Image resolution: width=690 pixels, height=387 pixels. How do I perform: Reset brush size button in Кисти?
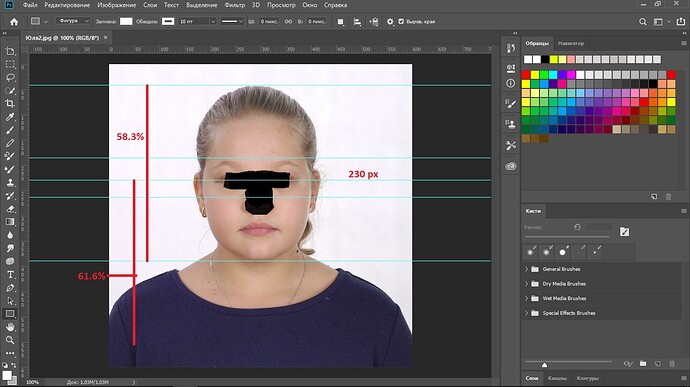(x=577, y=227)
